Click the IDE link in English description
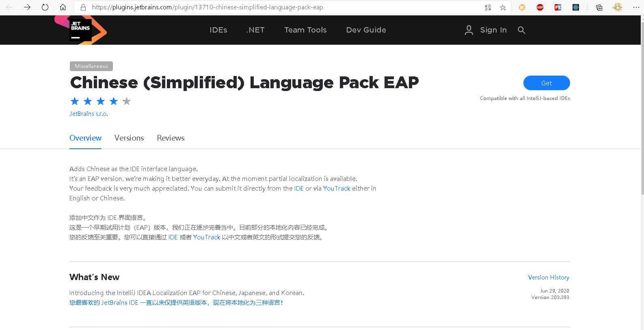The height and width of the screenshot is (330, 644). [x=299, y=189]
